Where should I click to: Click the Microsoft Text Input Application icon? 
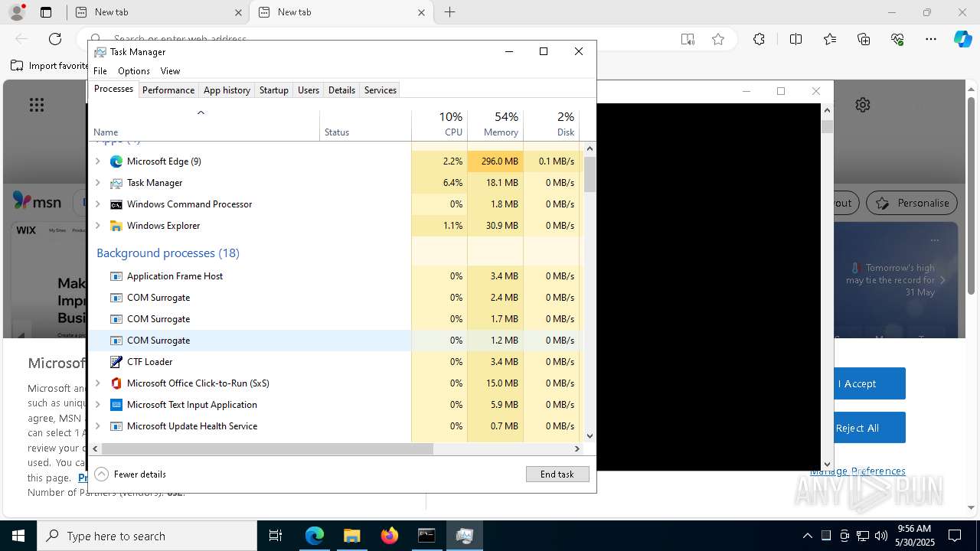(x=116, y=405)
